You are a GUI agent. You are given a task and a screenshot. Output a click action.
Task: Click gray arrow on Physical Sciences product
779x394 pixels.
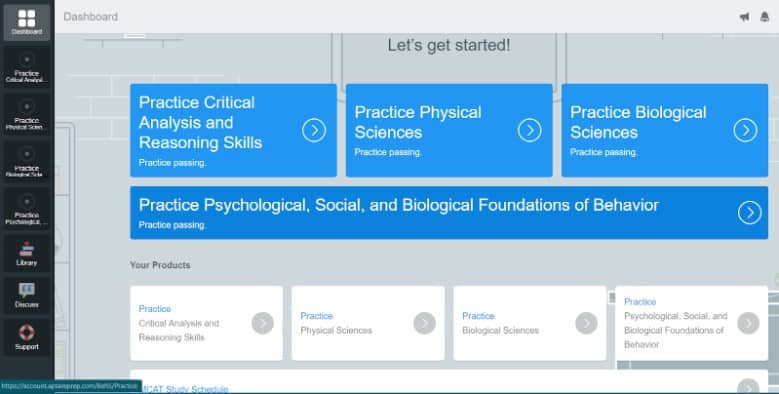(424, 323)
